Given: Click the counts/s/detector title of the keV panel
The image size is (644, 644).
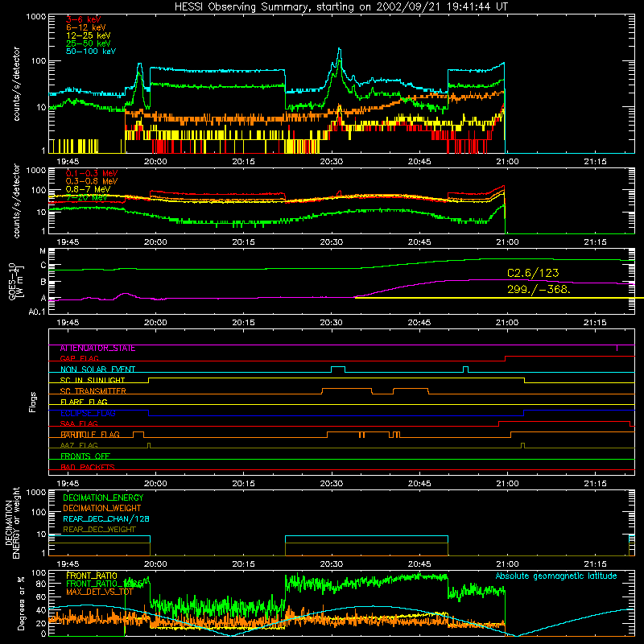Looking at the screenshot, I should [16, 84].
